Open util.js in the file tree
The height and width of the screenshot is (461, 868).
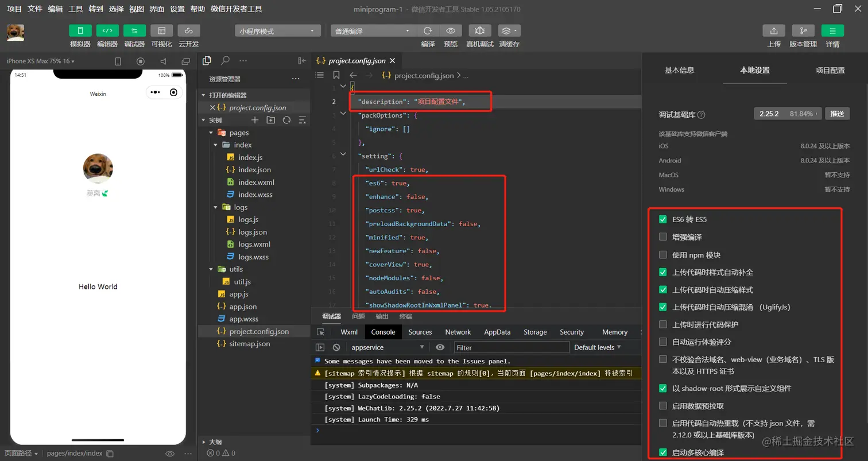coord(242,282)
